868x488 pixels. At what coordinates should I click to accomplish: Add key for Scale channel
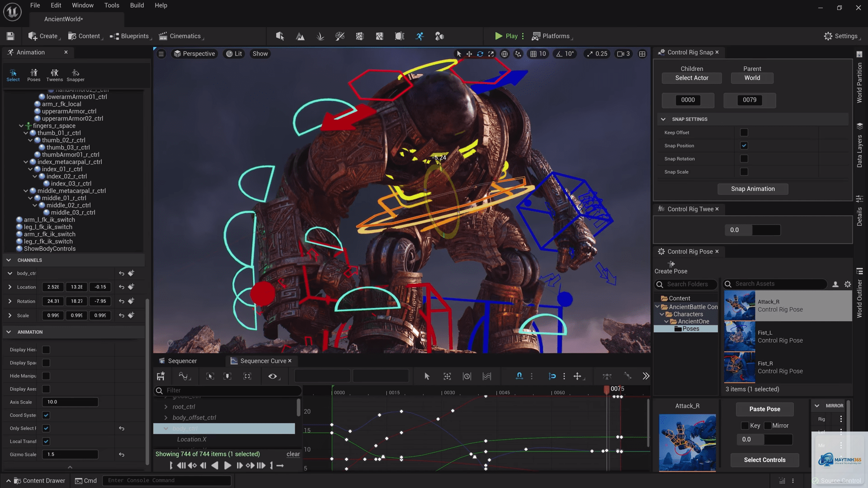pyautogui.click(x=131, y=315)
